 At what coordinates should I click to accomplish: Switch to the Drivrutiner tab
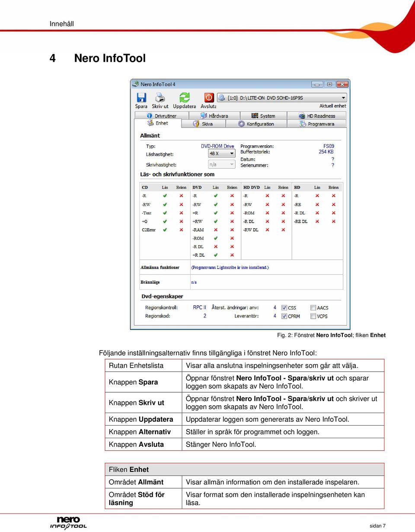(x=162, y=116)
